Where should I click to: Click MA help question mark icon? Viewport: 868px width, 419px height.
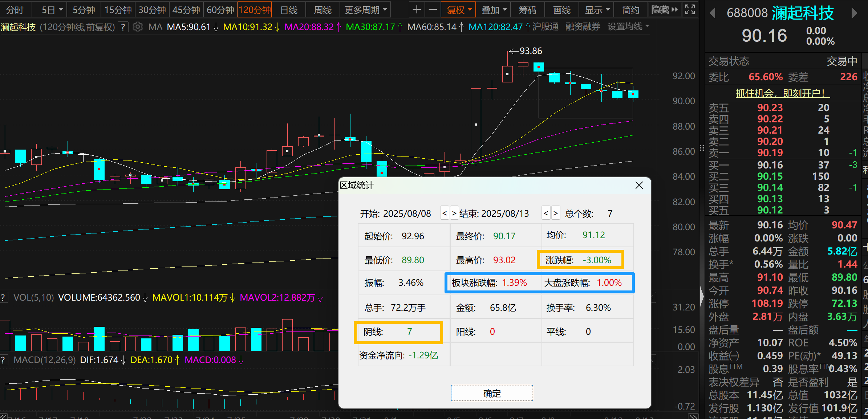click(123, 27)
